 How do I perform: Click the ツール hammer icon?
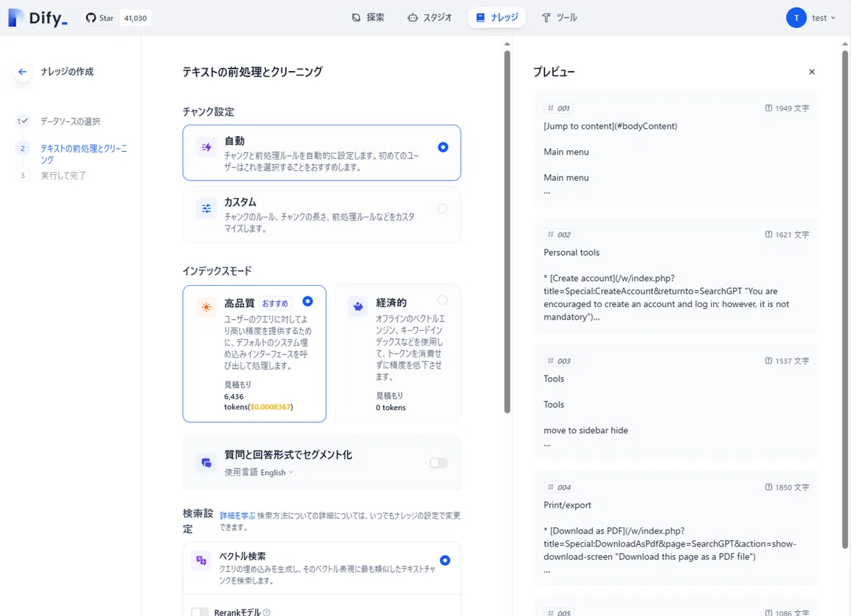pyautogui.click(x=546, y=18)
